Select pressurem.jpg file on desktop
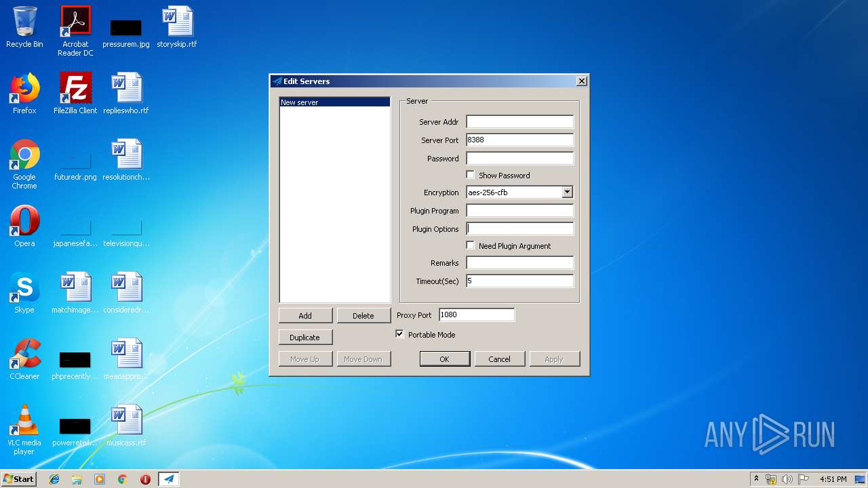 pyautogui.click(x=126, y=31)
